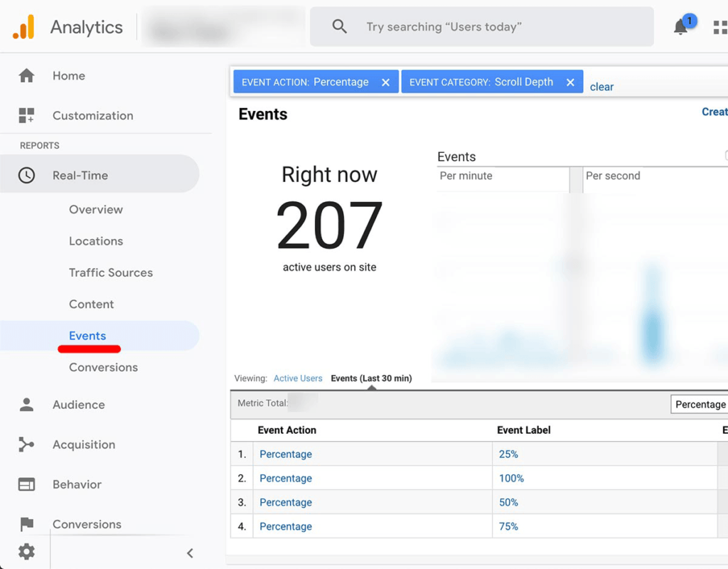Click the Behavior panel icon

(26, 484)
